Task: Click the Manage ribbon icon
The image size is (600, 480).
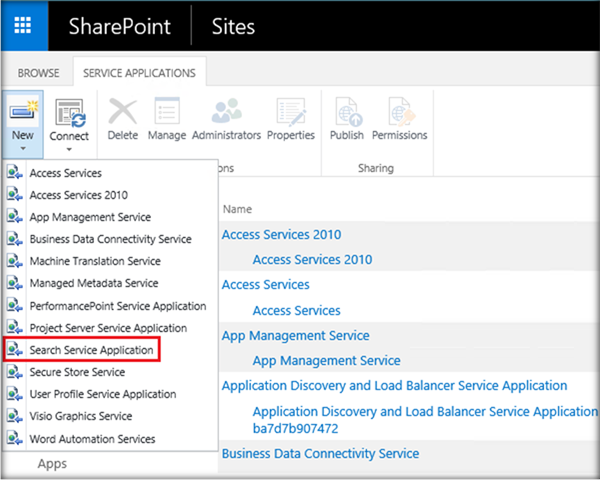Action: point(167,113)
